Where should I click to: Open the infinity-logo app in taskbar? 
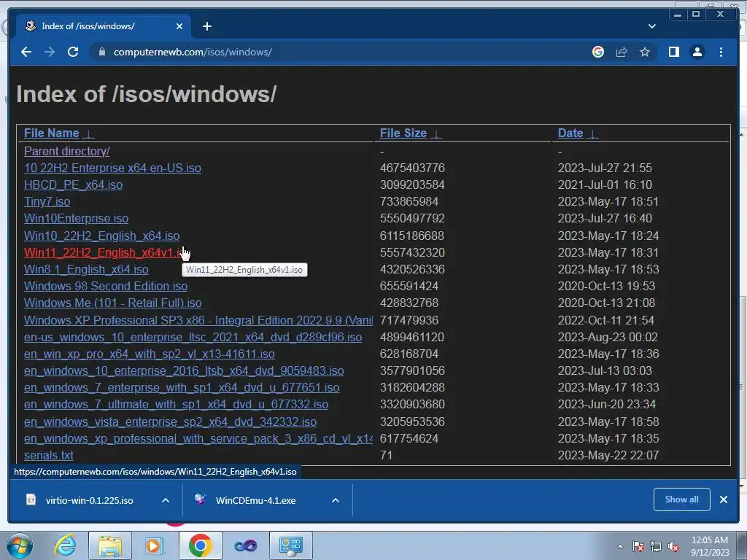(245, 545)
